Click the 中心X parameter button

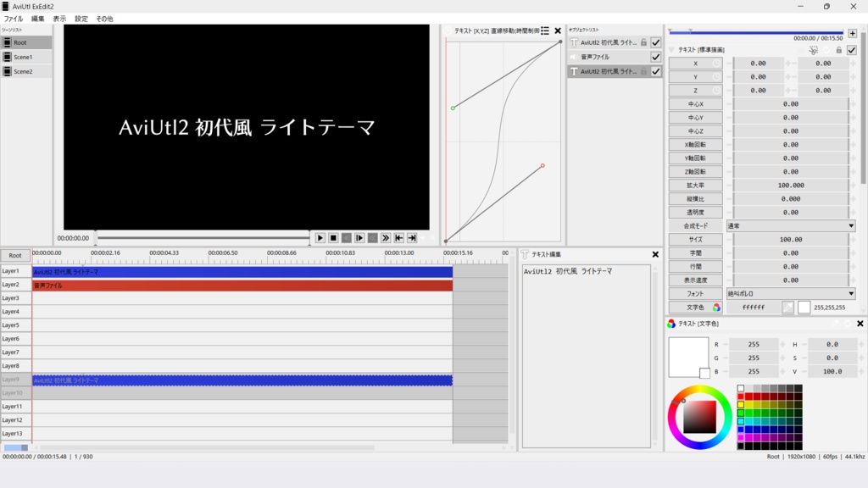[x=695, y=104]
